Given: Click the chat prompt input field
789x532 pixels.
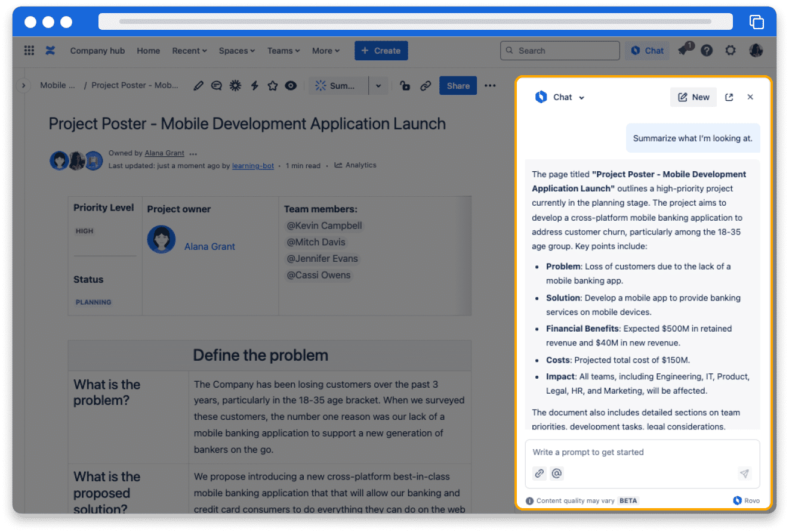Looking at the screenshot, I should 642,453.
